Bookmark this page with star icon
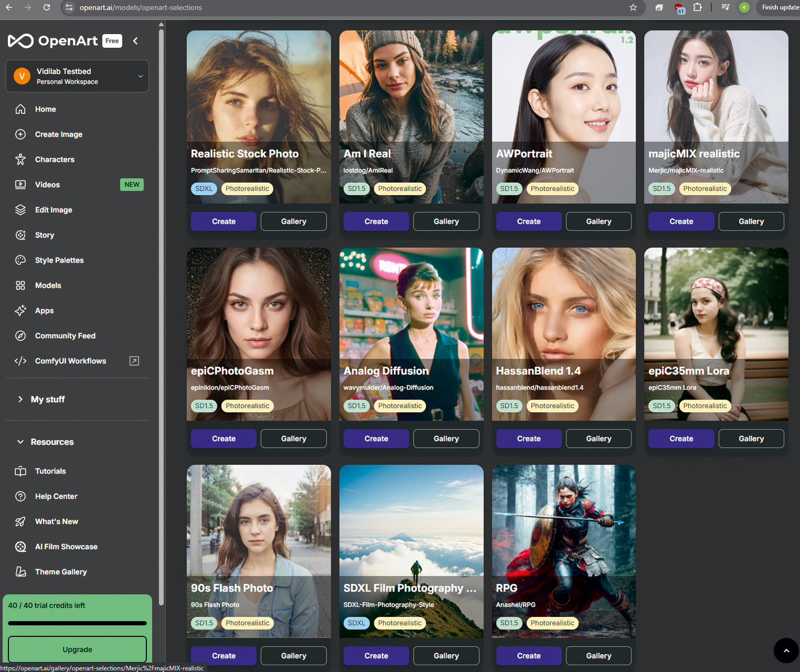Screen dimensions: 800x672 [x=633, y=7]
